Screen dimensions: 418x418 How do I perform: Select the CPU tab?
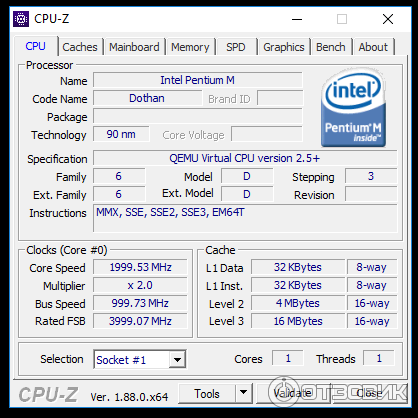35,46
